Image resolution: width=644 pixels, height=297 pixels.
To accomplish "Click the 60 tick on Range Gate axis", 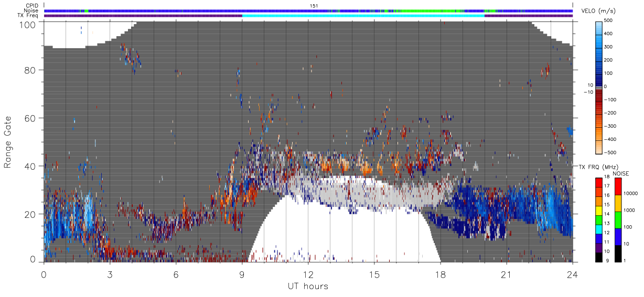I will 30,119.
